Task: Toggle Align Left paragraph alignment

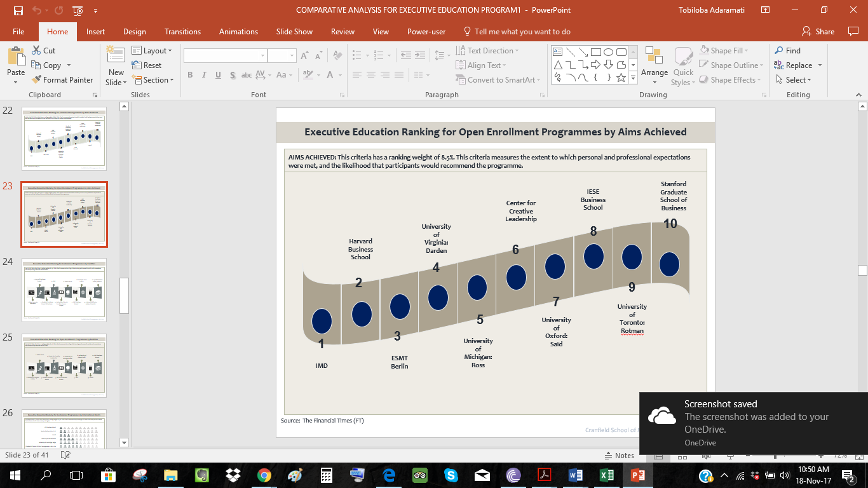Action: tap(356, 75)
